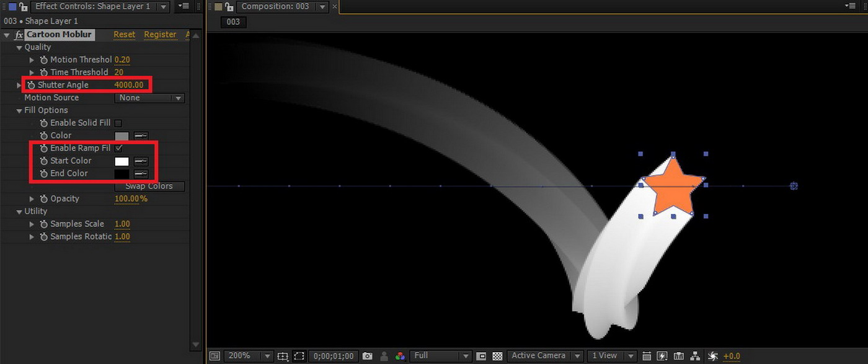
Task: Open the Motion Source dropdown
Action: pos(149,98)
